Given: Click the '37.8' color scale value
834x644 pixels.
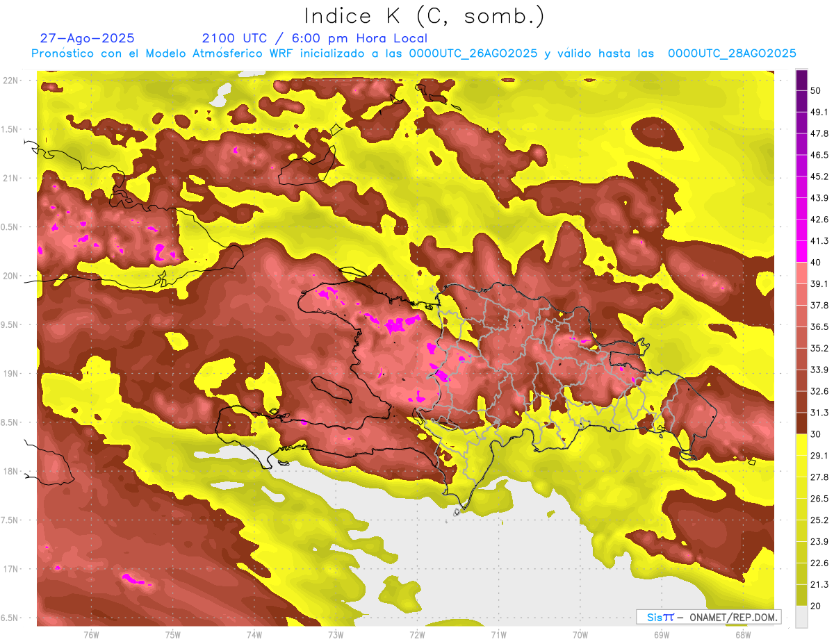Looking at the screenshot, I should click(x=819, y=305).
